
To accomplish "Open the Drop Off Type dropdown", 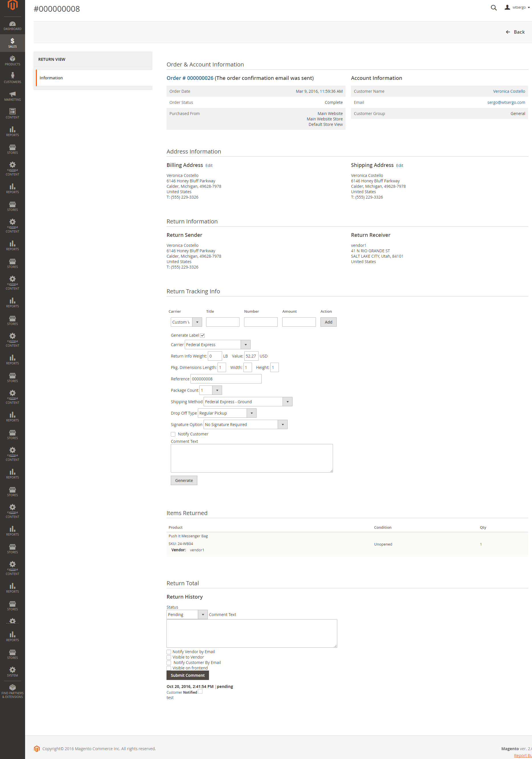I will (227, 413).
